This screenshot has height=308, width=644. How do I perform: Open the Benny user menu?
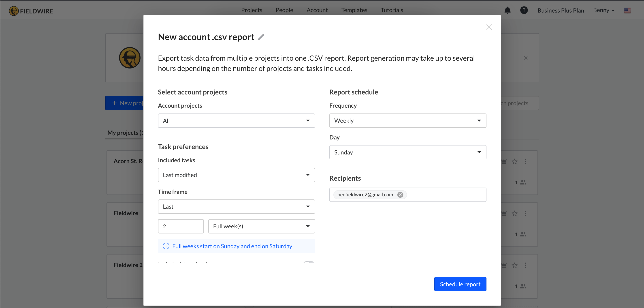pyautogui.click(x=604, y=10)
